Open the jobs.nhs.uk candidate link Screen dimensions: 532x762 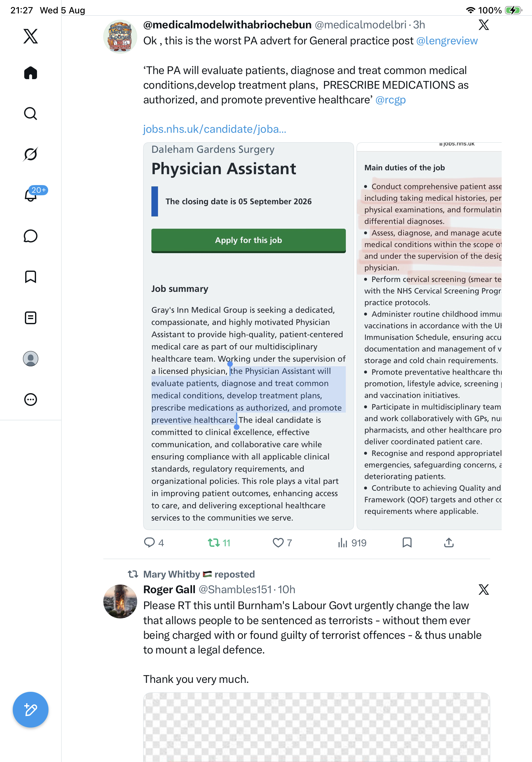(215, 129)
